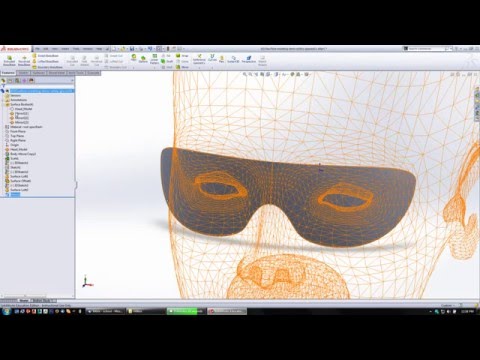Choose Swept Boss/Base in the ribbon

tap(46, 56)
